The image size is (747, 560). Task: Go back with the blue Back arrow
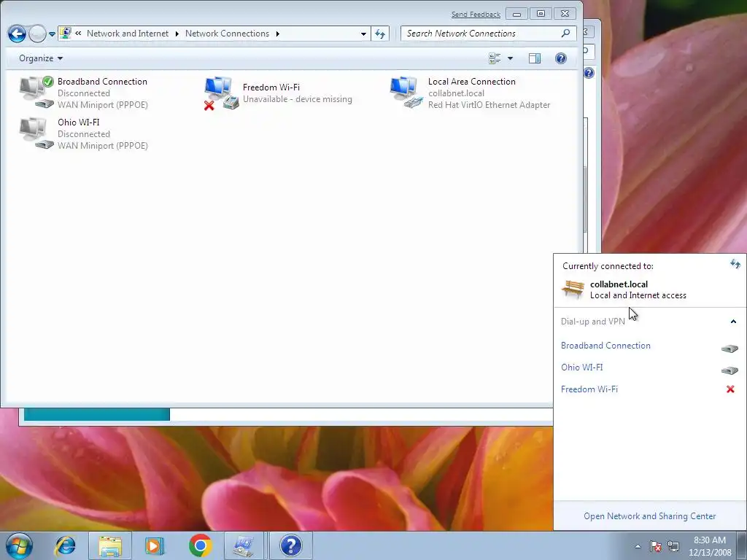pos(18,34)
